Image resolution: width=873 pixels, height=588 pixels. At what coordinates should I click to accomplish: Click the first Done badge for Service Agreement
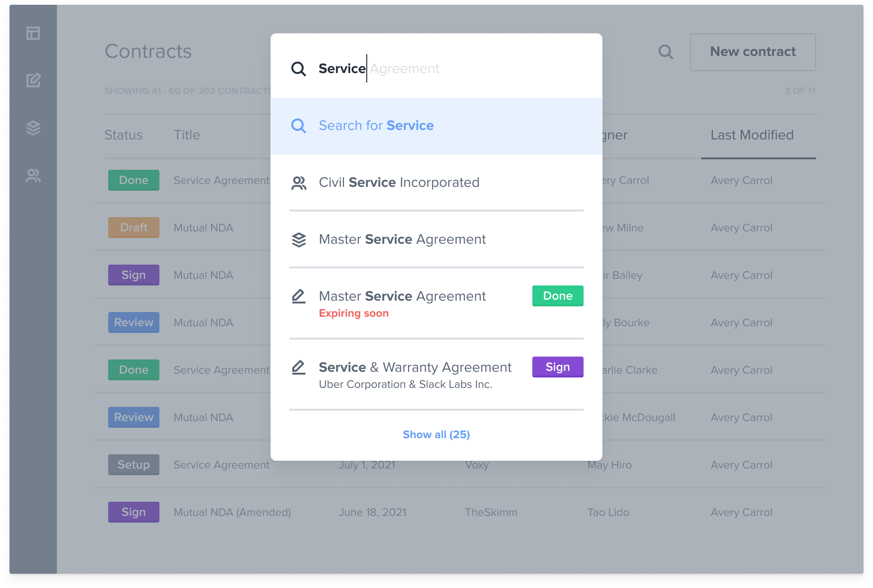(x=134, y=180)
